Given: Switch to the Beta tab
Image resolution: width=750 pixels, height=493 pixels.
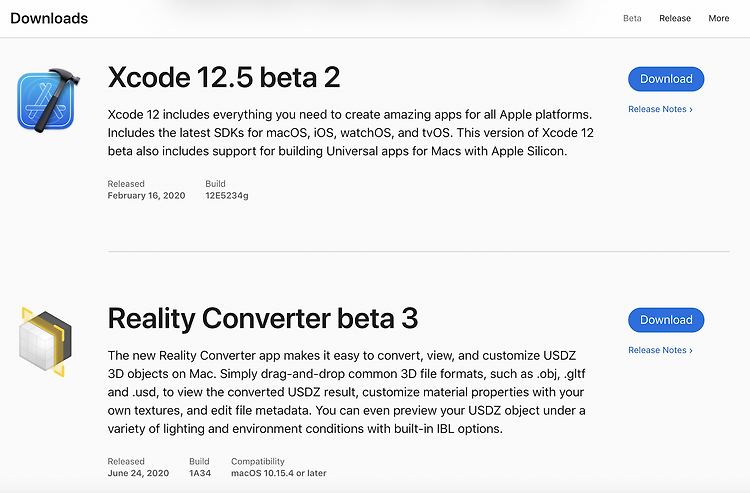Looking at the screenshot, I should tap(632, 18).
